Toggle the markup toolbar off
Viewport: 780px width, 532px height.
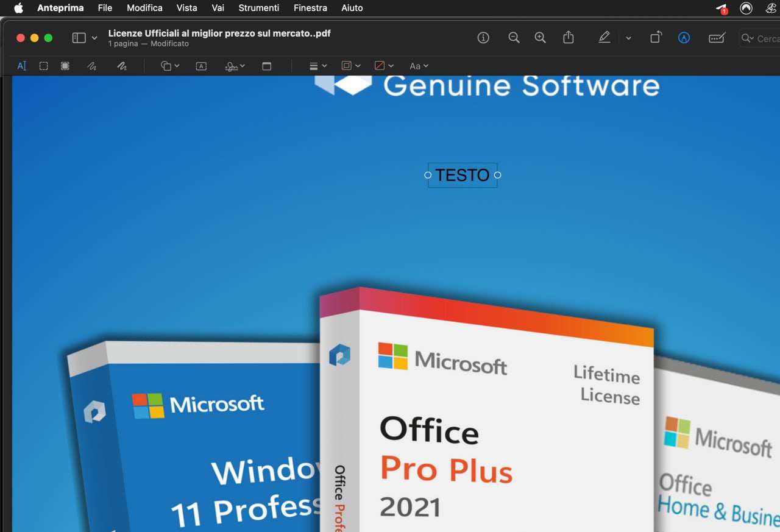coord(684,38)
